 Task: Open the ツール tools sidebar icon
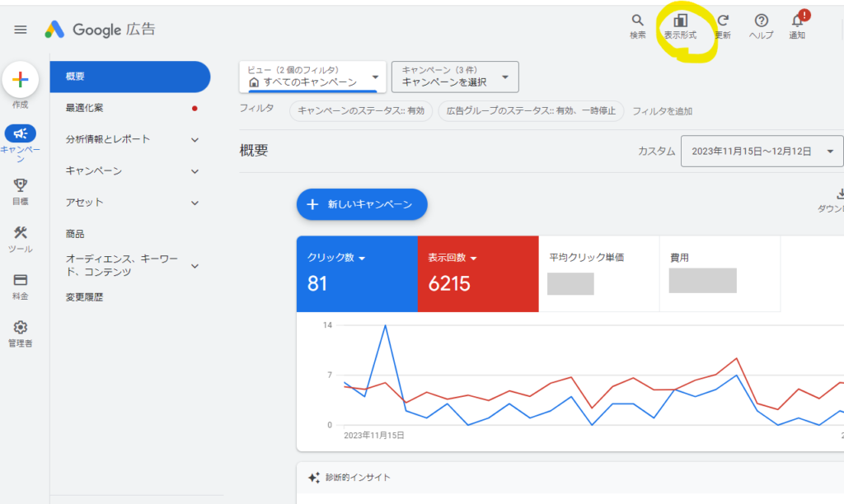(21, 234)
